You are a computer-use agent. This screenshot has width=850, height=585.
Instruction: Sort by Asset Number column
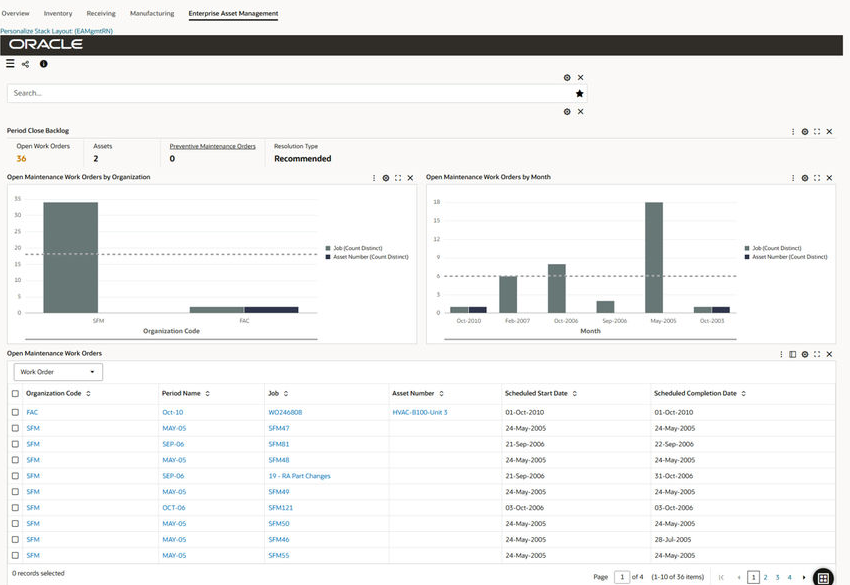(441, 394)
